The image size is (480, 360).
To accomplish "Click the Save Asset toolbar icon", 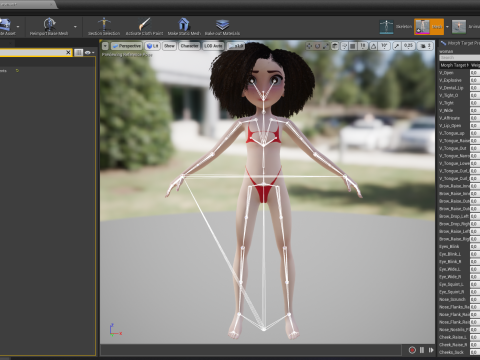I will (6, 25).
